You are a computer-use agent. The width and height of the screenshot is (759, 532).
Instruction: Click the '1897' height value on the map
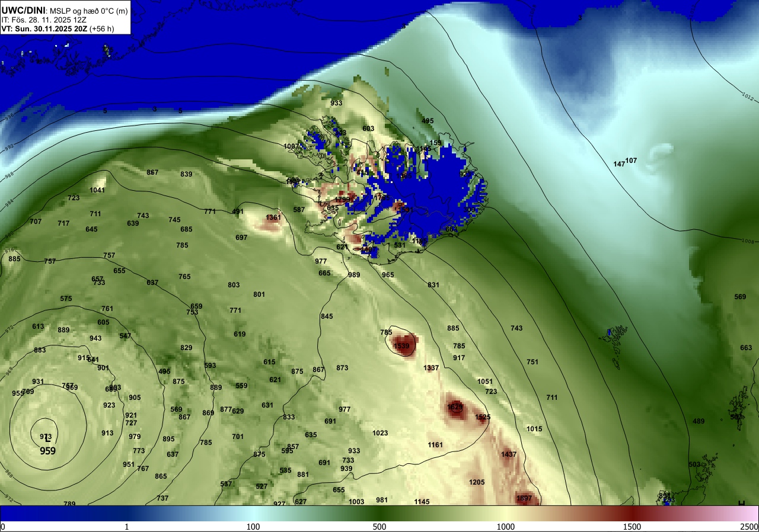(x=524, y=499)
